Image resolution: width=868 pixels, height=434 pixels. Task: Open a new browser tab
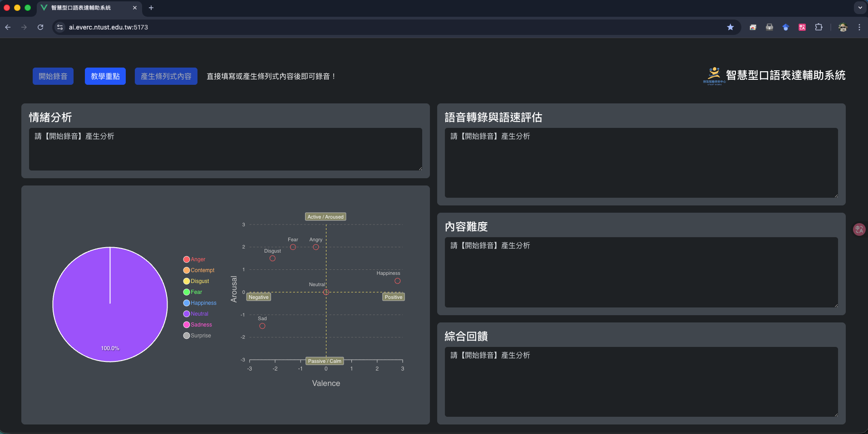(x=151, y=8)
